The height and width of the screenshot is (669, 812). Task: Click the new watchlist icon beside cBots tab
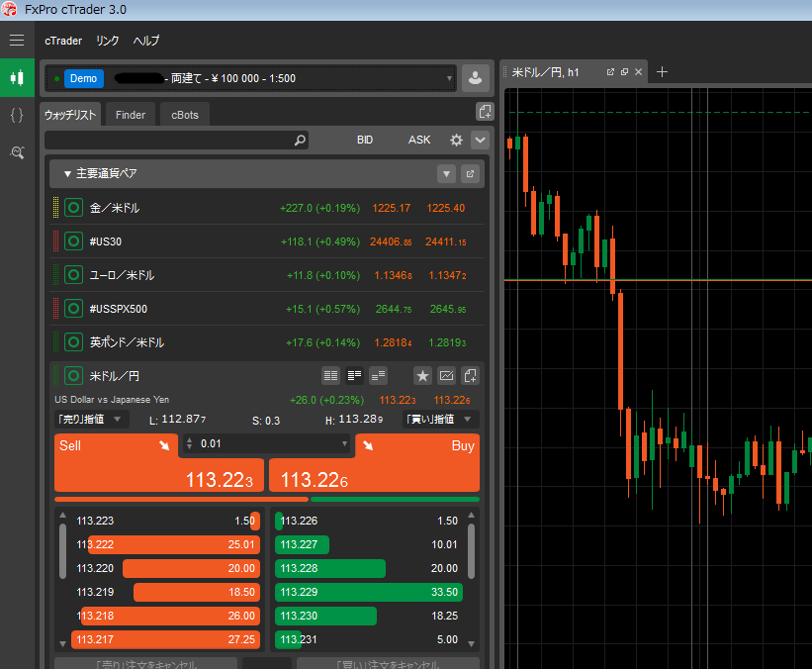click(485, 112)
